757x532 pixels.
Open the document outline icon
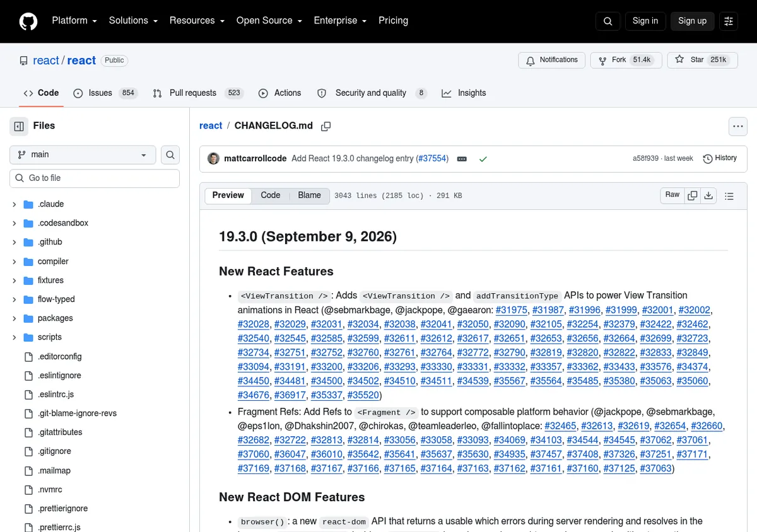tap(729, 196)
